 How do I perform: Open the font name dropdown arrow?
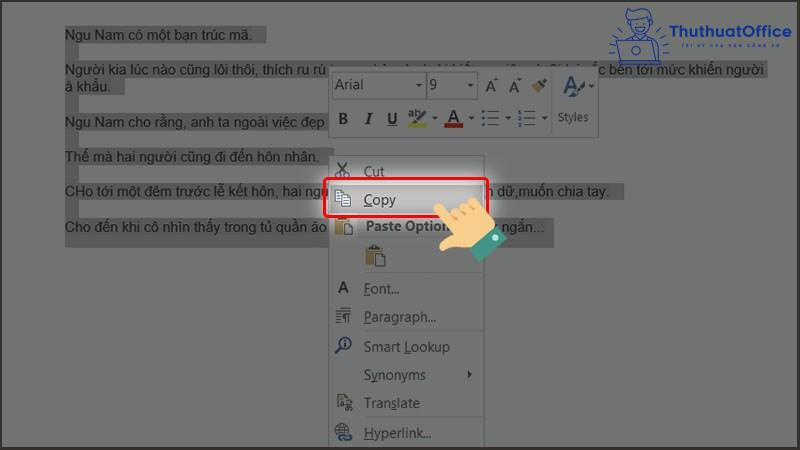418,85
